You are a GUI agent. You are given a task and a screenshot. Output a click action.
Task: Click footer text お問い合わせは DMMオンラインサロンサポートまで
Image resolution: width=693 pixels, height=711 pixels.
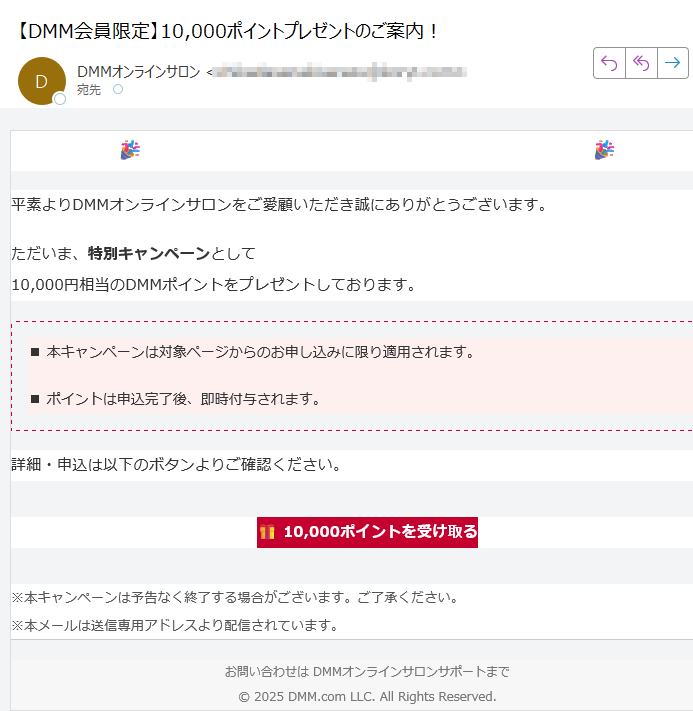point(367,672)
